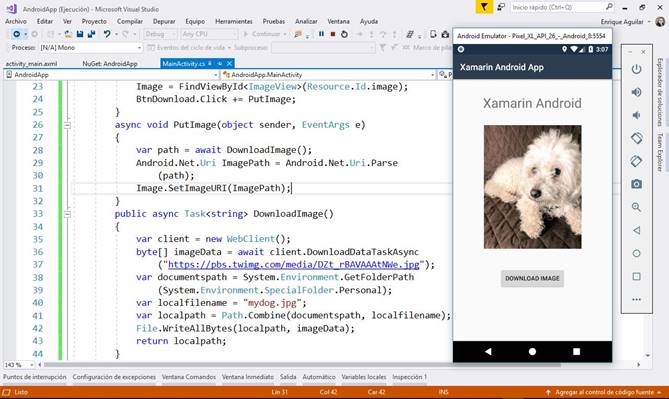Open the Undo history dropdown arrow

tap(116, 34)
